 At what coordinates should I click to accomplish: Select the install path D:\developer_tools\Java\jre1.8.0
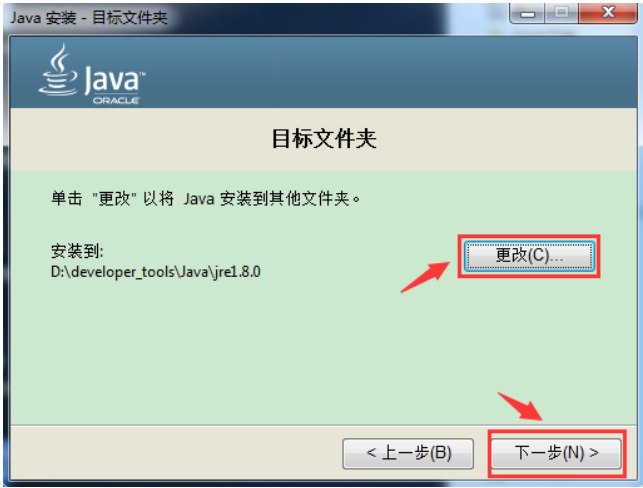coord(155,272)
